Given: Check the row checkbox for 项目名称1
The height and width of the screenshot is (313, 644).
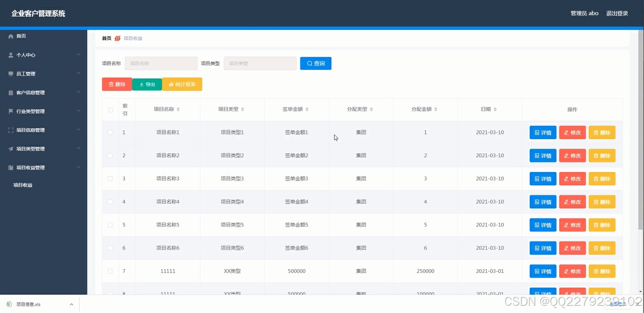Looking at the screenshot, I should [x=110, y=132].
